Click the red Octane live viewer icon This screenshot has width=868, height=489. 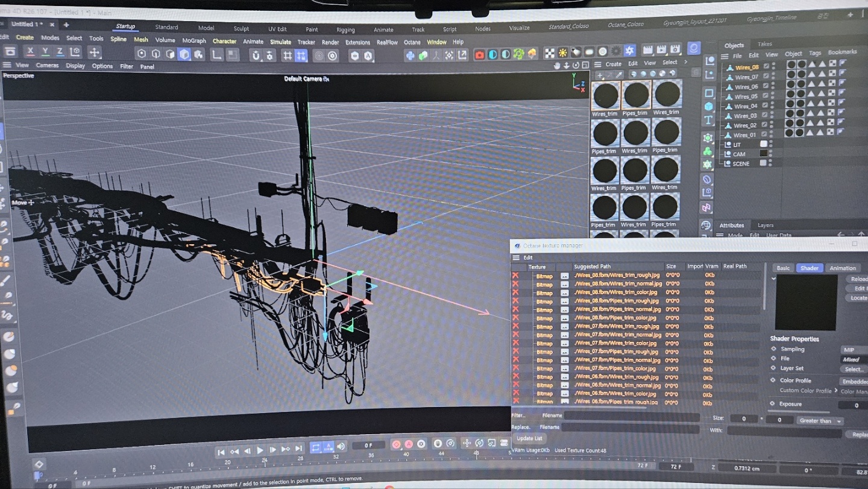[x=480, y=55]
